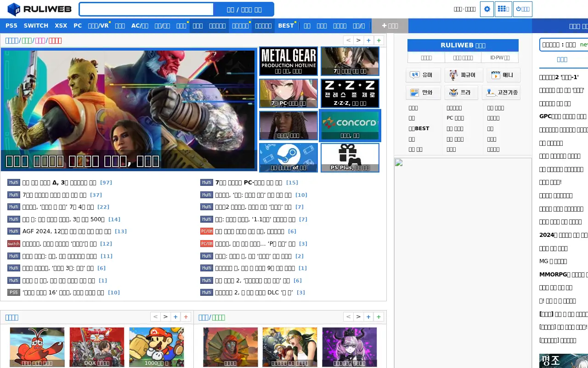Click the gray plus button in the nav bar
Viewport: 588px width, 368px height.
(390, 26)
